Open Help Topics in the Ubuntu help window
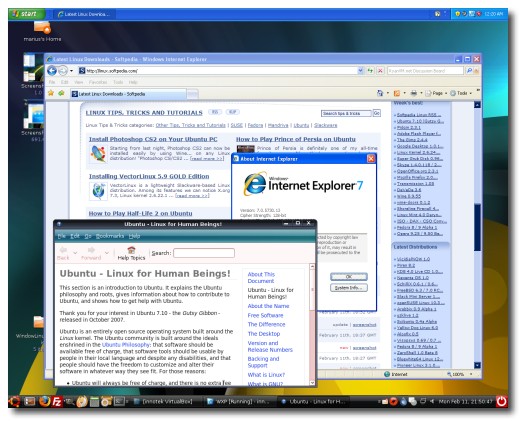 pos(131,253)
